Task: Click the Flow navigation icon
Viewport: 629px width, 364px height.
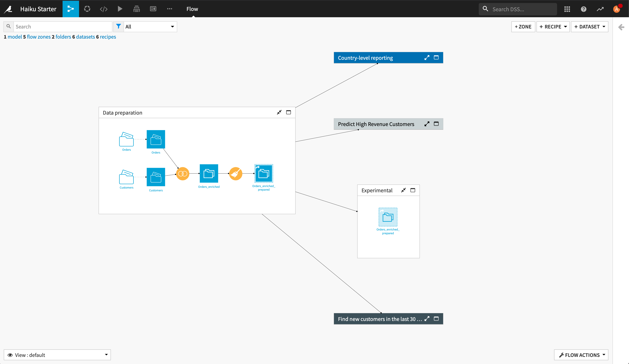Action: click(71, 9)
